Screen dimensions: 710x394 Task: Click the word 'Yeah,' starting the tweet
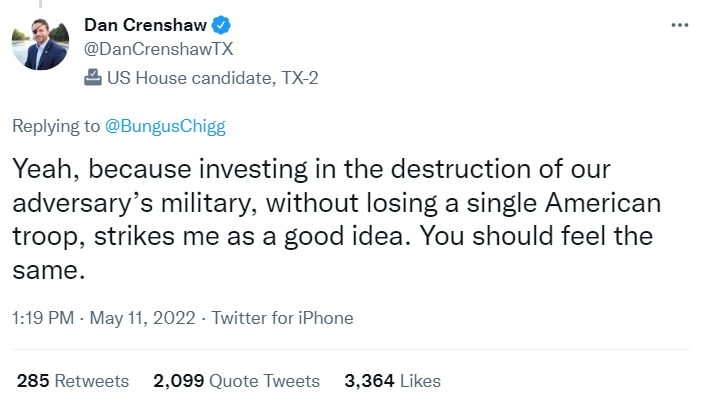tap(46, 169)
